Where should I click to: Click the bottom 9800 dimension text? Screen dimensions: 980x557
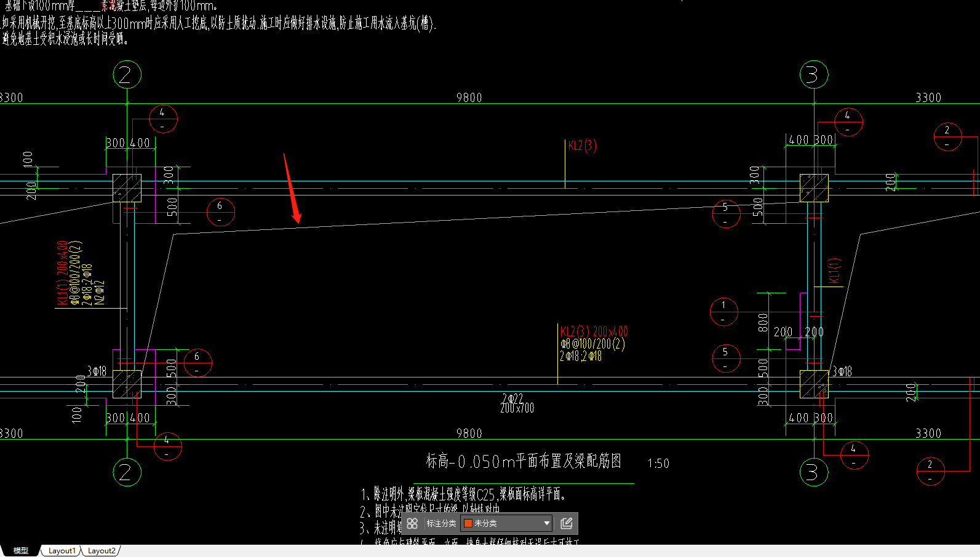coord(469,433)
